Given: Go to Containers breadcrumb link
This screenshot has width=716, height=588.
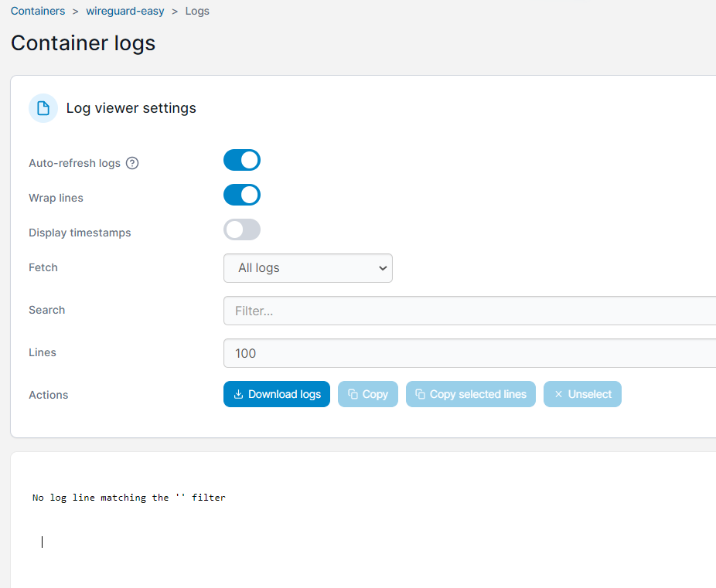Looking at the screenshot, I should point(38,11).
